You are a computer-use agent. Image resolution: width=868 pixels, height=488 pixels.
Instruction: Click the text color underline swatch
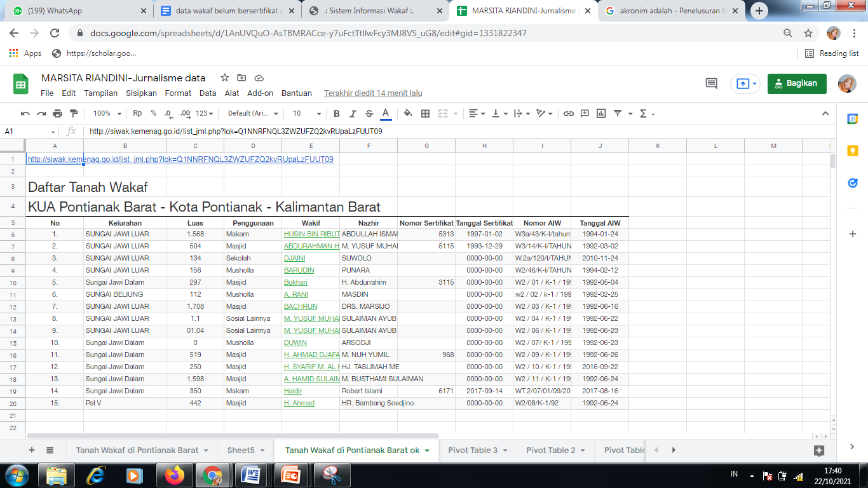pos(385,114)
